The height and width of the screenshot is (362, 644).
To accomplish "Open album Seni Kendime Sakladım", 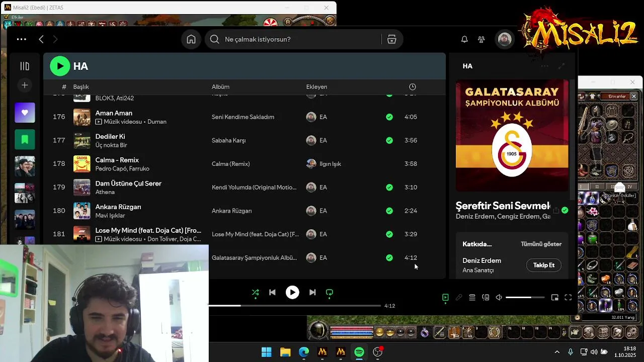I will 243,117.
